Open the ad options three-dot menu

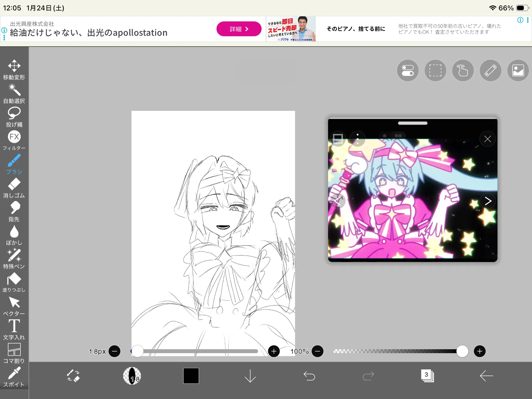click(528, 20)
